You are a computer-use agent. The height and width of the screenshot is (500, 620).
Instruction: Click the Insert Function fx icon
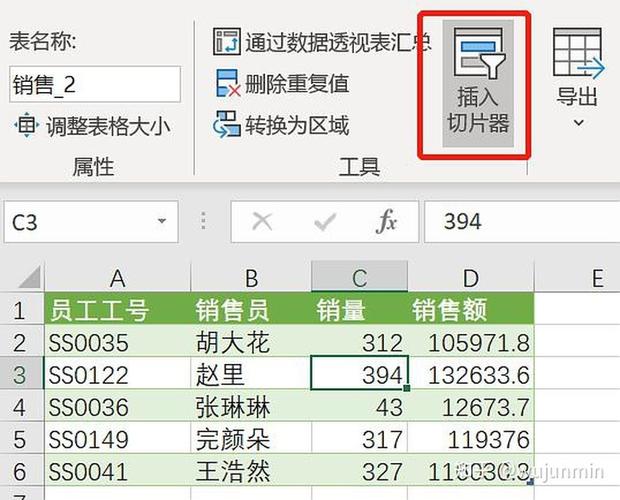(x=386, y=221)
